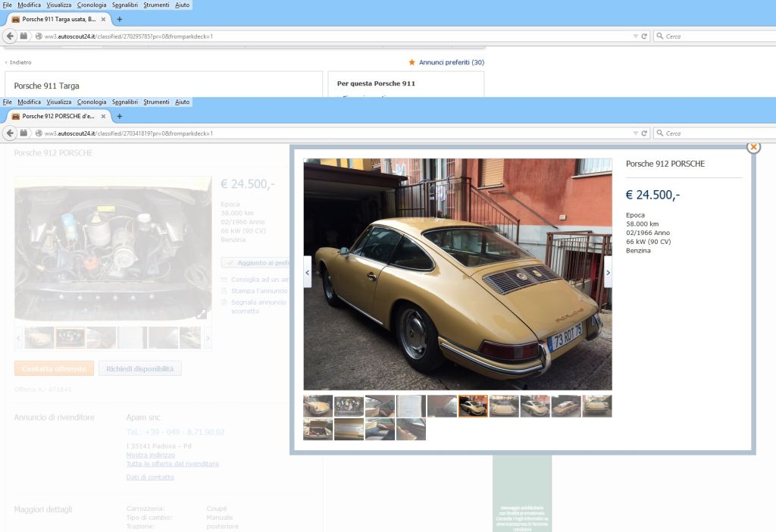Click the Segnala annuncio scorretto link
This screenshot has height=532, width=776.
(x=258, y=306)
